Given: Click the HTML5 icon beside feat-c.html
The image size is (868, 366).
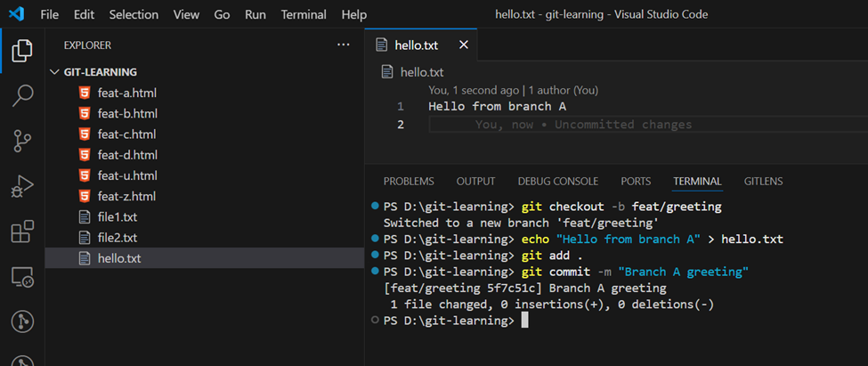Looking at the screenshot, I should point(85,134).
